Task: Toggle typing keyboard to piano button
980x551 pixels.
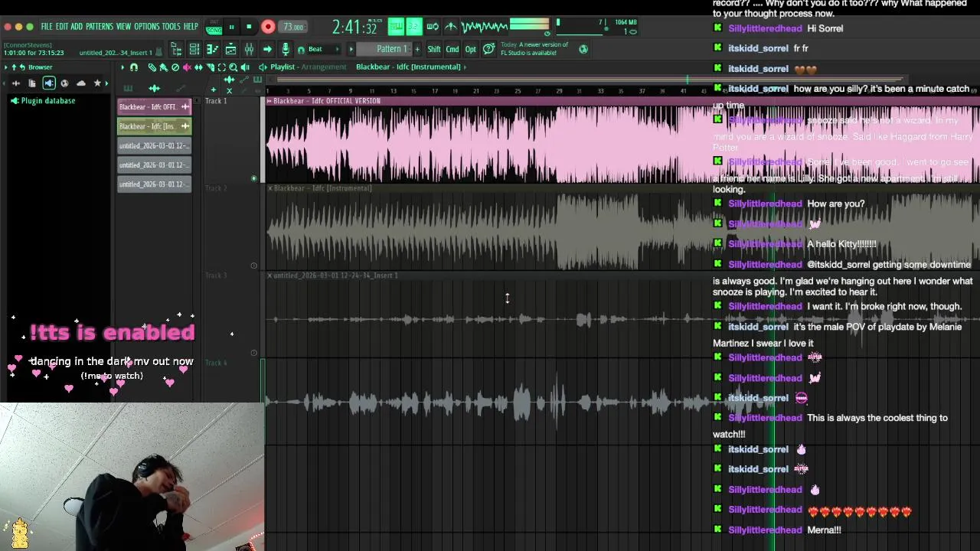Action: click(396, 27)
